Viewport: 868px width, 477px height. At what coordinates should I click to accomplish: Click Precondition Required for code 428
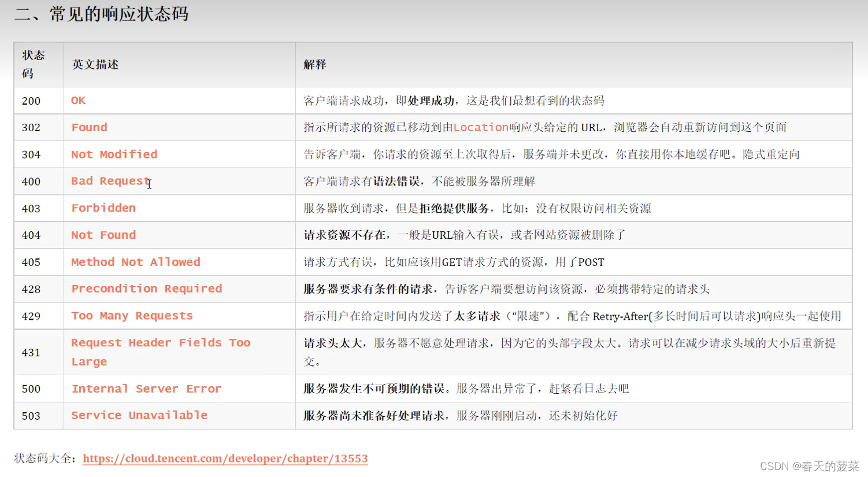[146, 289]
